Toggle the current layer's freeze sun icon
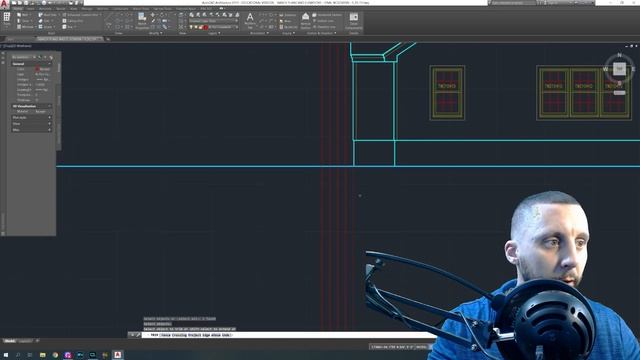The image size is (640, 360). pyautogui.click(x=196, y=27)
